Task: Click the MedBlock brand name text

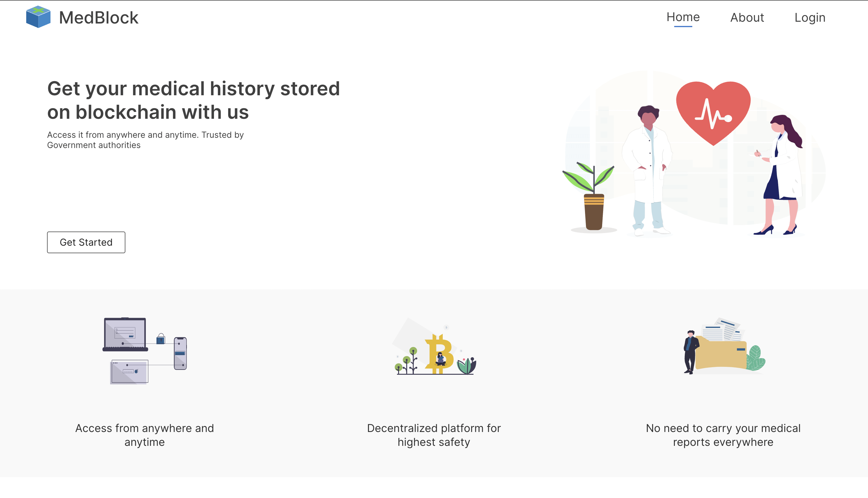Action: tap(99, 18)
